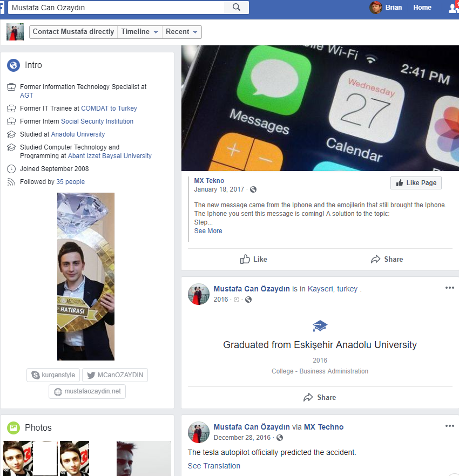Screen dimensions: 459x476
Task: Open the 35 people followers link
Action: (x=71, y=182)
